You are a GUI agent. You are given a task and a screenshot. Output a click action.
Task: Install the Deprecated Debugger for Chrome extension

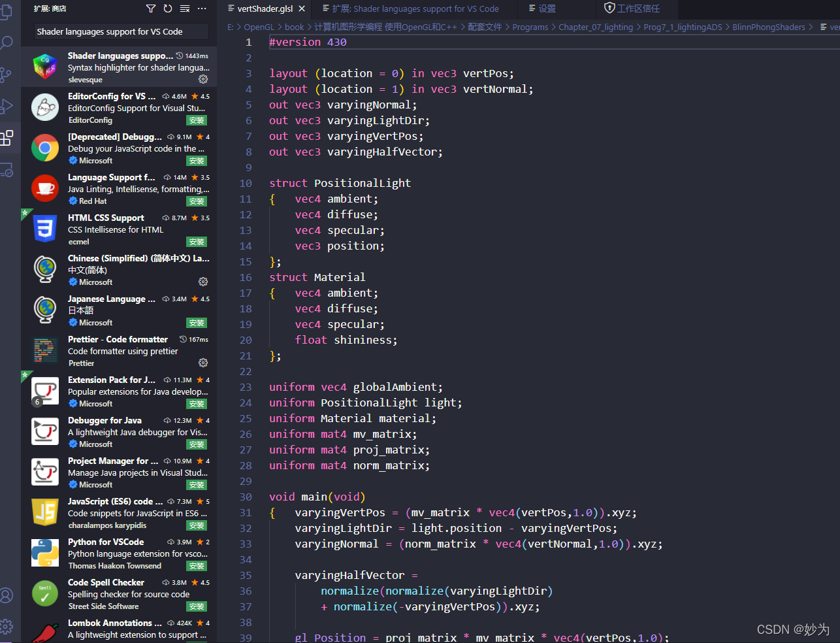pyautogui.click(x=197, y=161)
